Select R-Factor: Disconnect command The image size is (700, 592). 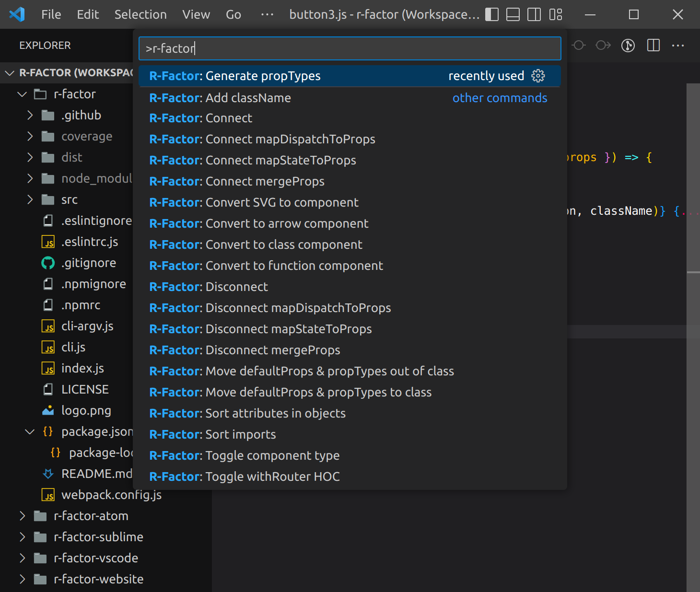(350, 287)
